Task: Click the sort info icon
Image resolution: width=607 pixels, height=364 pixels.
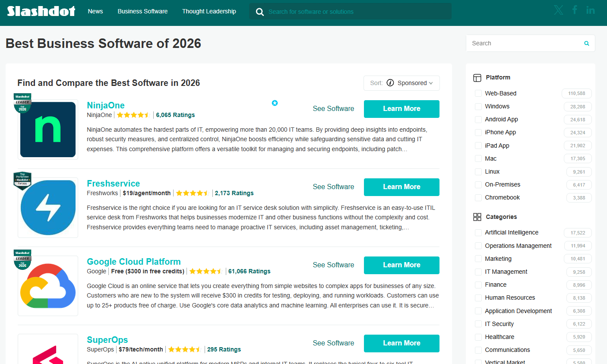Action: [390, 83]
